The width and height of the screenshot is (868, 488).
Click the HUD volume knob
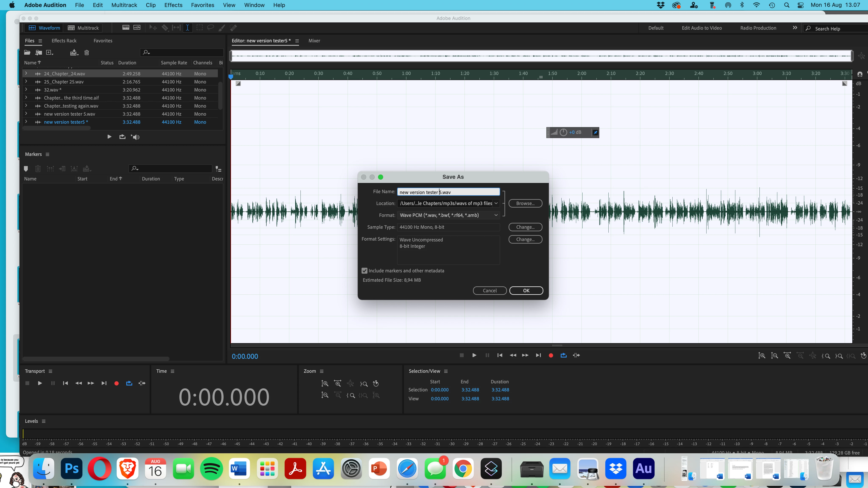point(563,132)
